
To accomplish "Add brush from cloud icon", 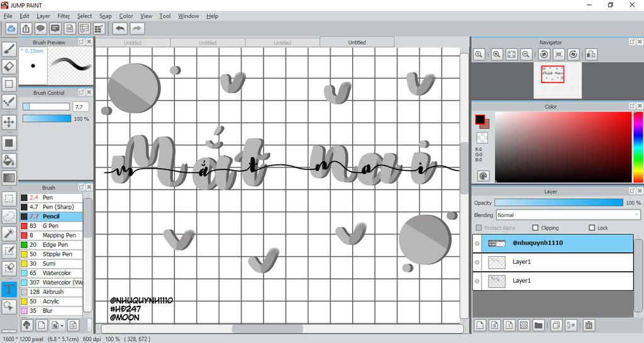I will pos(26,325).
